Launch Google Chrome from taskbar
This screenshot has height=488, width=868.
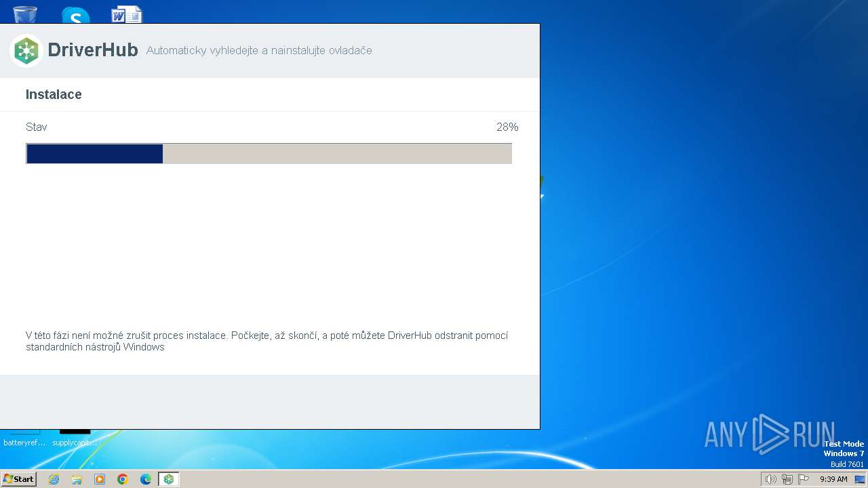click(x=123, y=479)
